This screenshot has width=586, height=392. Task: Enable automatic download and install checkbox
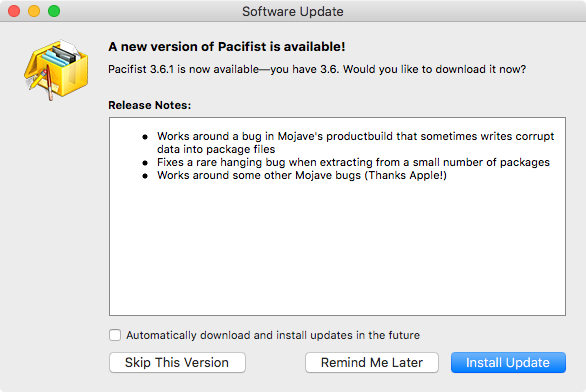coord(115,335)
